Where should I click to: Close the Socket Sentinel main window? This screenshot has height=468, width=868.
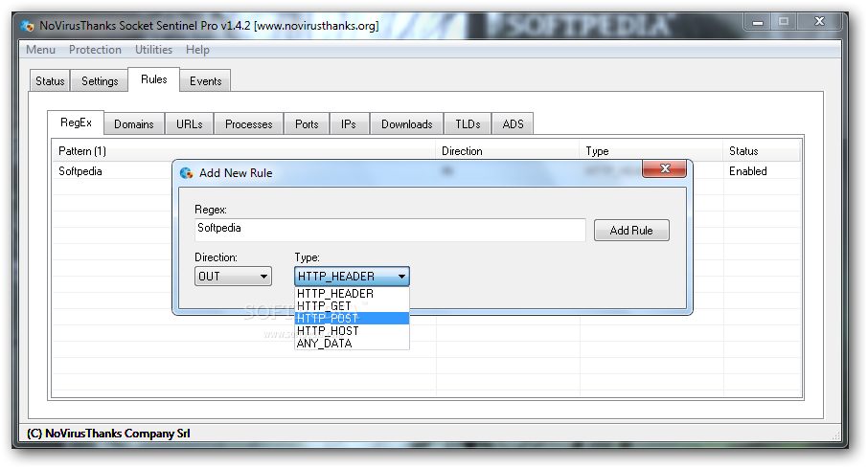(x=819, y=22)
